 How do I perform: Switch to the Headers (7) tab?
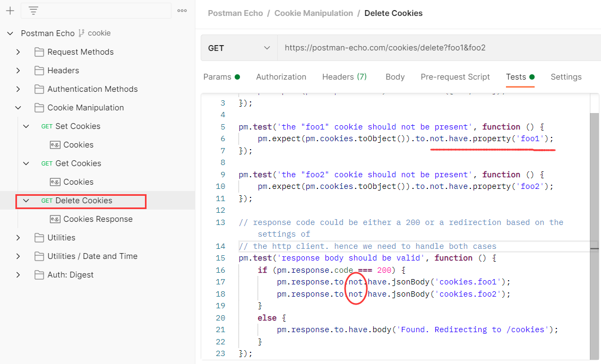click(x=344, y=77)
